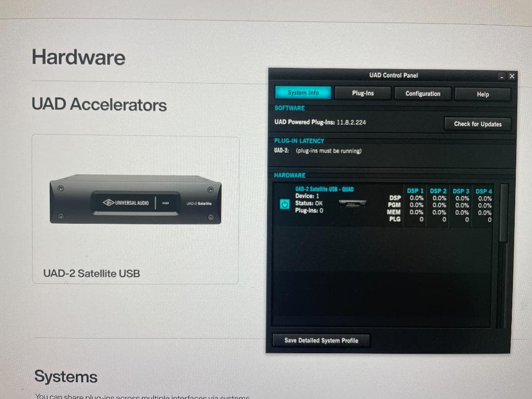Click Save Detailed System Profile button
532x399 pixels.
click(321, 340)
